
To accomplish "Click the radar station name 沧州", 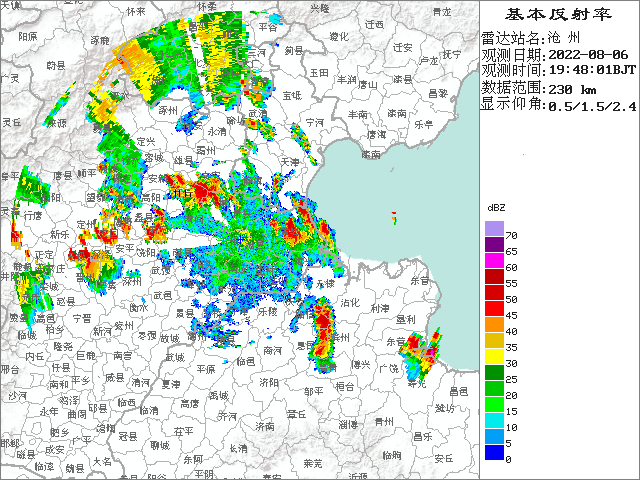I will pos(565,37).
